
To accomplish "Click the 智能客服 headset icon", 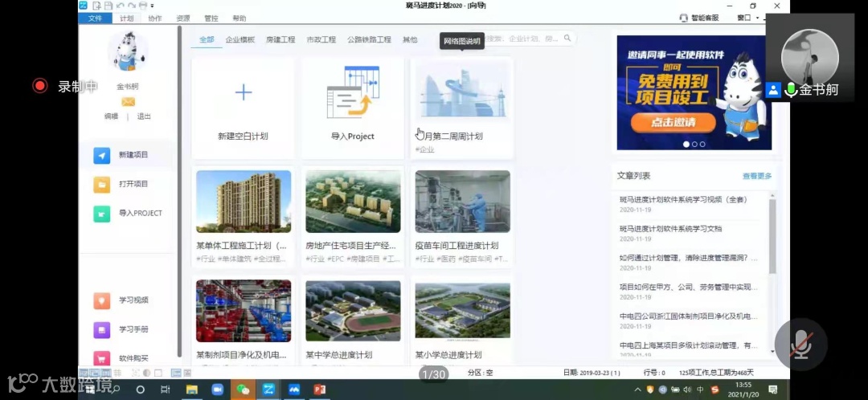I will pos(684,18).
